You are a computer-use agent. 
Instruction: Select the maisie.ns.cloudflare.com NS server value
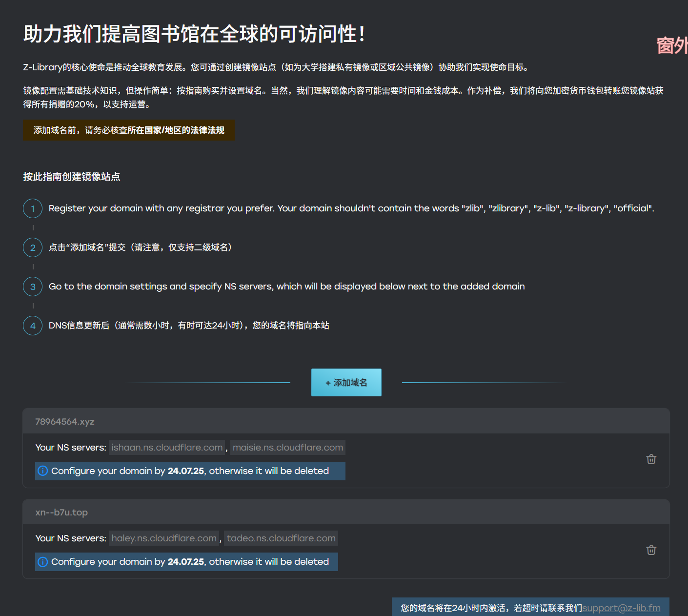tap(288, 448)
